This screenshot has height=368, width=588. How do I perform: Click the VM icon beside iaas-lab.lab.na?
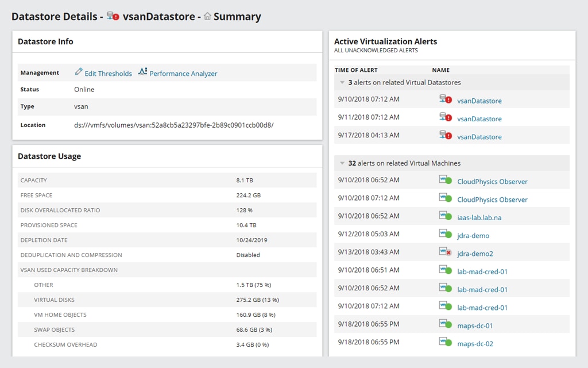click(445, 217)
